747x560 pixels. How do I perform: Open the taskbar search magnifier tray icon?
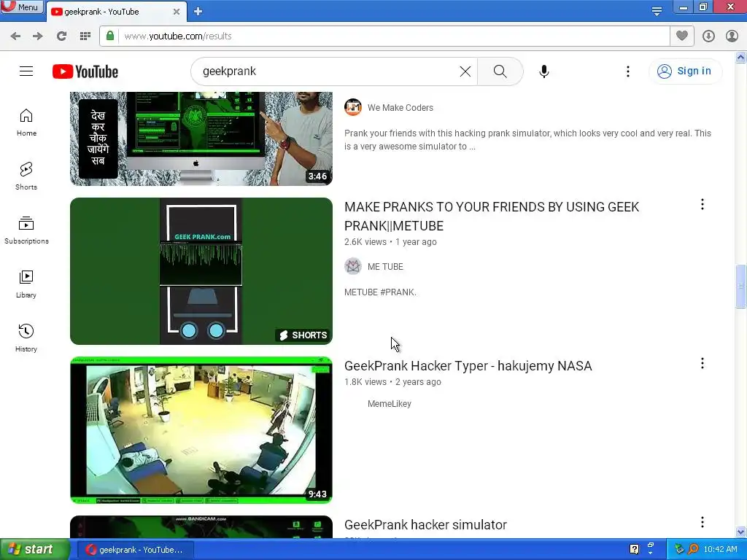click(x=693, y=550)
